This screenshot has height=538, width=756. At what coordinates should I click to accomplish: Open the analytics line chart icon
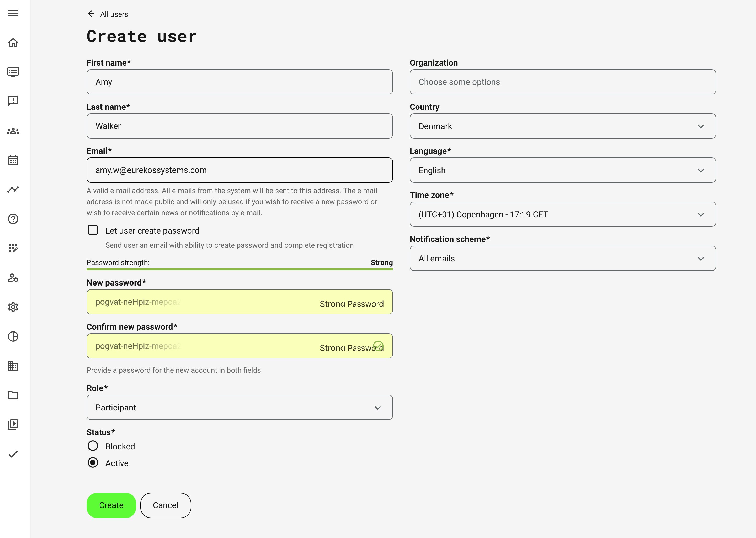point(13,189)
